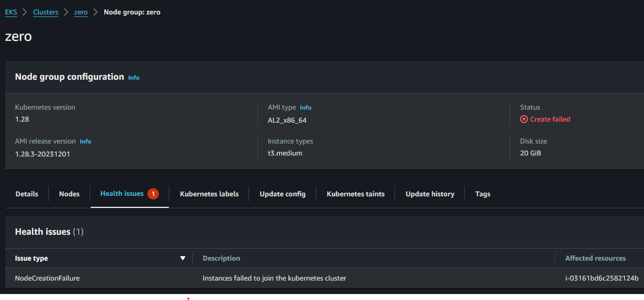Viewport: 644px width, 300px height.
Task: Sort by Issue type using arrow icon
Action: click(183, 258)
